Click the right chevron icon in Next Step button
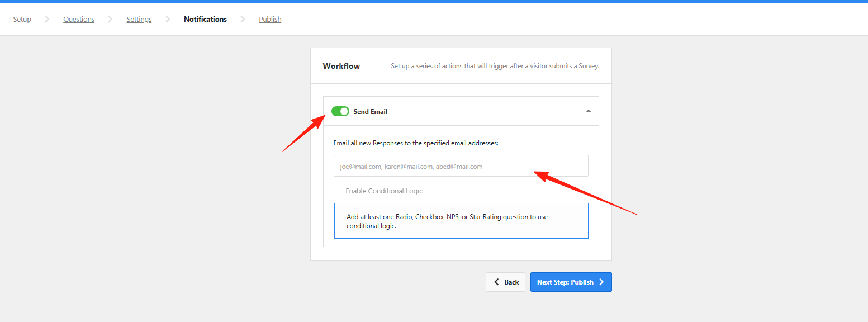 click(601, 282)
